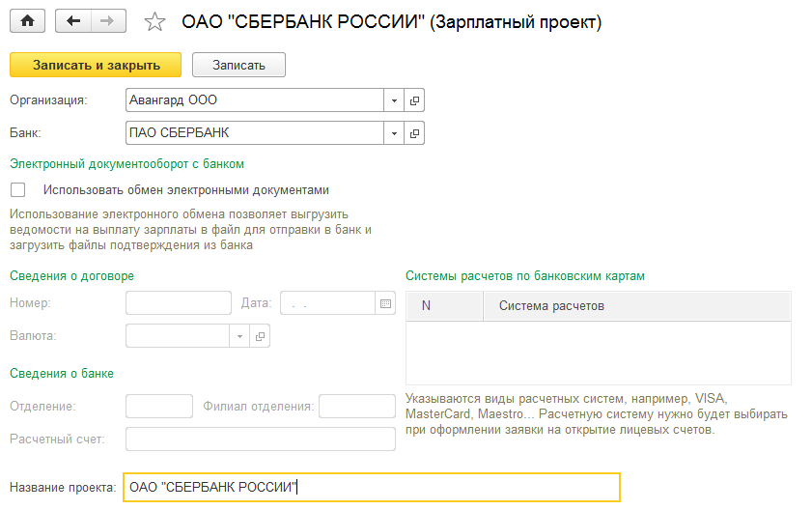Navigate forward with the right arrow
The image size is (812, 510).
click(108, 21)
